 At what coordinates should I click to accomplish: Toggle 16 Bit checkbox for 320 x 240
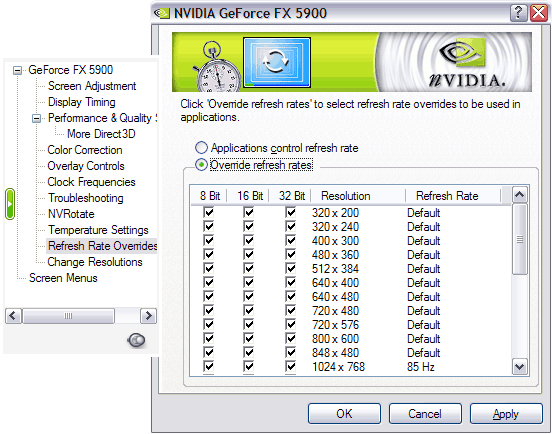coord(249,226)
